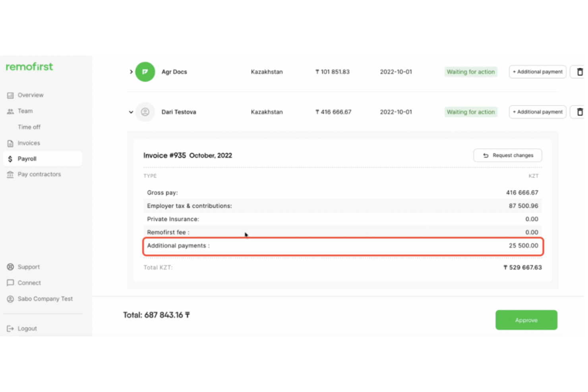The width and height of the screenshot is (588, 392).
Task: Delete Dari Testova's payroll entry
Action: [x=580, y=112]
